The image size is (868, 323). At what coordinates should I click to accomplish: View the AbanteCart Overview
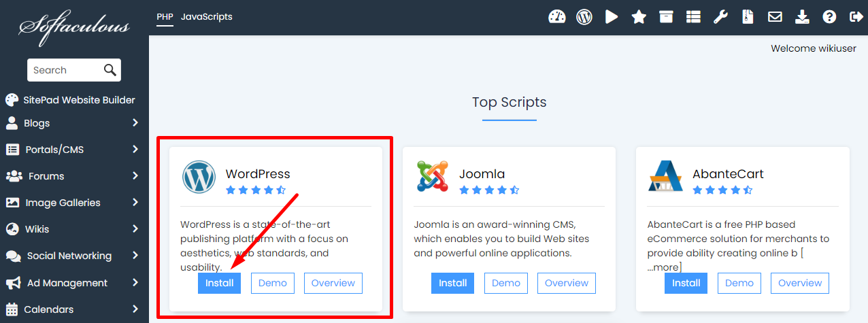[x=800, y=283]
